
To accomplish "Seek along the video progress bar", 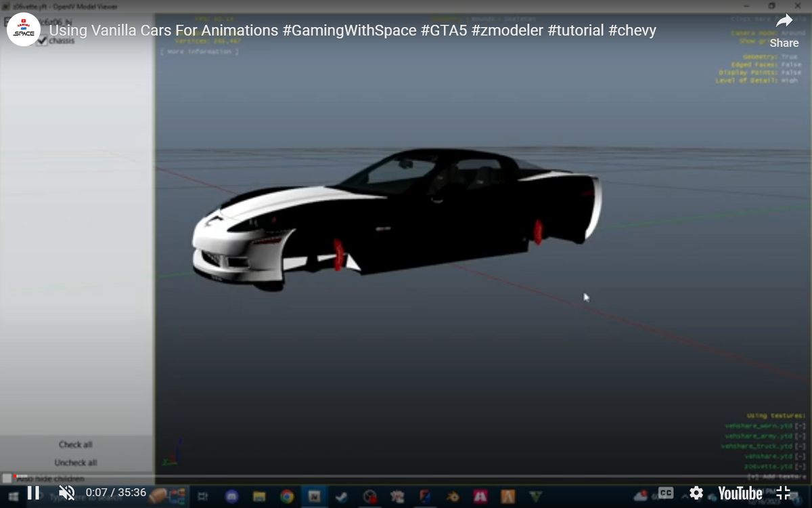I will pyautogui.click(x=406, y=476).
